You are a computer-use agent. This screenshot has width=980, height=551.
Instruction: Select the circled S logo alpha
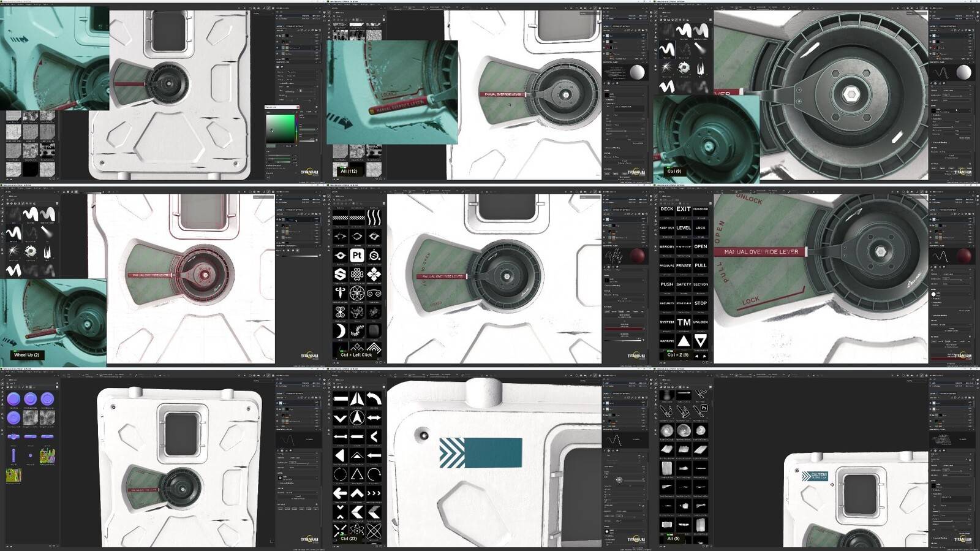click(x=374, y=255)
